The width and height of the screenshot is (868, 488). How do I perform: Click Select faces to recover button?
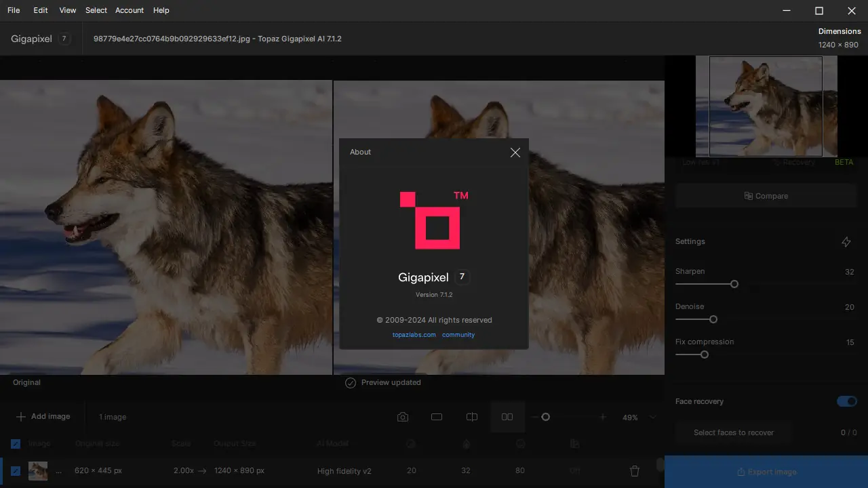click(x=734, y=432)
